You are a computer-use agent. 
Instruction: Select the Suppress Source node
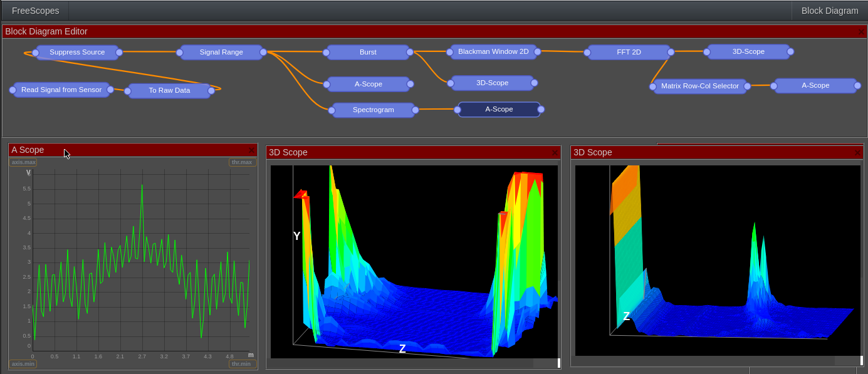tap(77, 53)
